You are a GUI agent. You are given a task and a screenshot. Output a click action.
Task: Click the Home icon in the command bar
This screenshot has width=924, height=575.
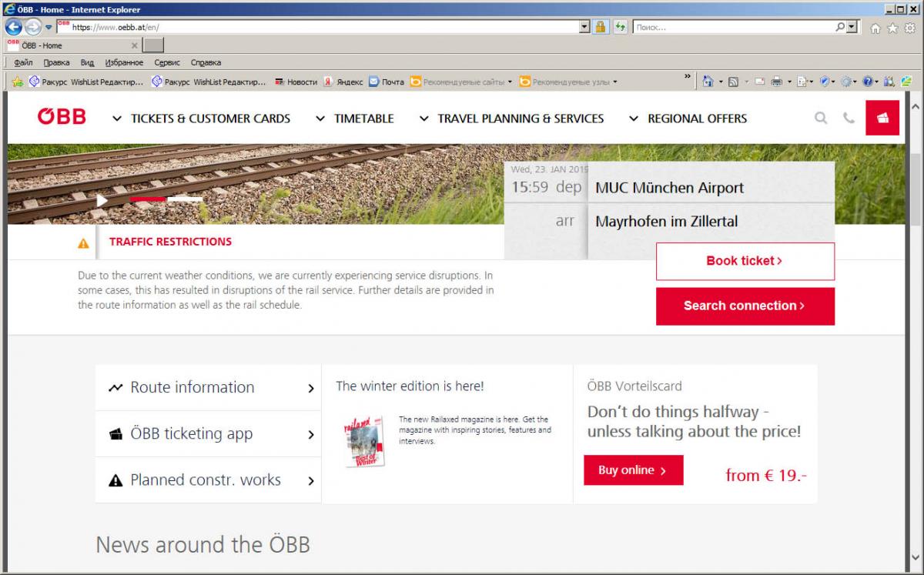tap(708, 82)
